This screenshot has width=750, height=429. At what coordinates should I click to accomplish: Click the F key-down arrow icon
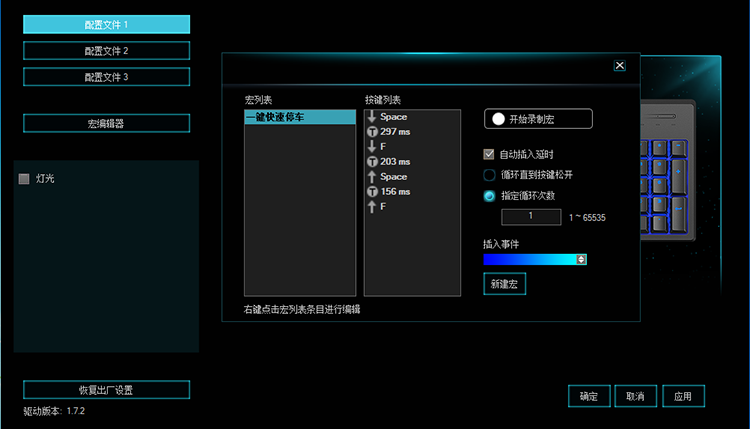pos(372,147)
